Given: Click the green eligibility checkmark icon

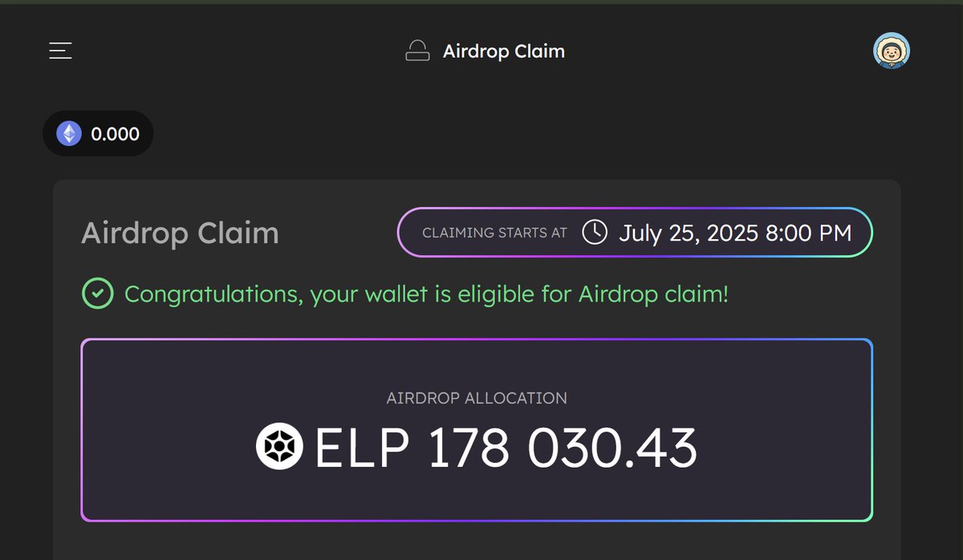Looking at the screenshot, I should (x=97, y=294).
